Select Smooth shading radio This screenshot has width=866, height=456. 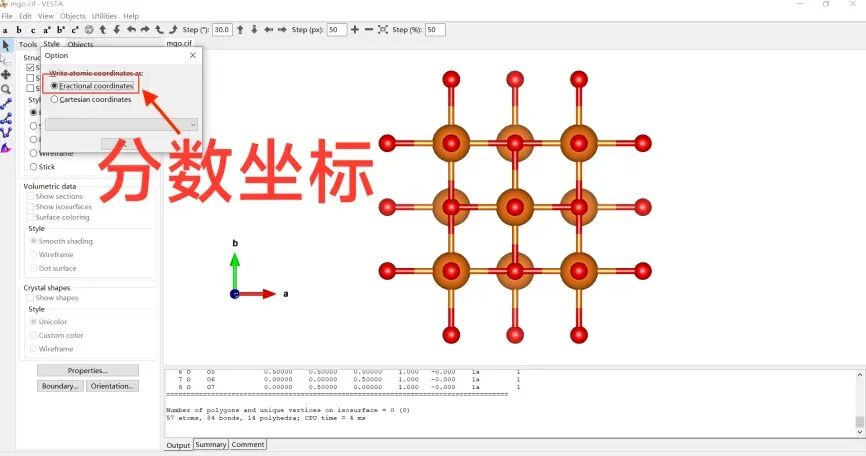pos(61,241)
